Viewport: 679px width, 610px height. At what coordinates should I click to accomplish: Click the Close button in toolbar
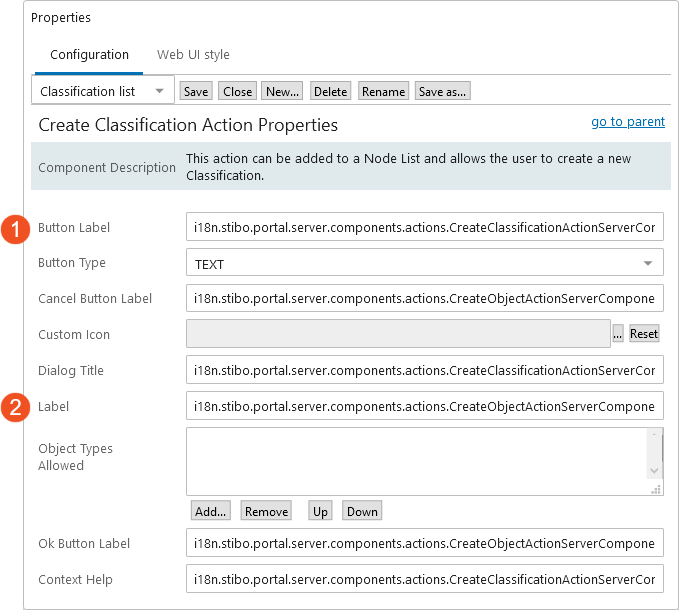[237, 91]
